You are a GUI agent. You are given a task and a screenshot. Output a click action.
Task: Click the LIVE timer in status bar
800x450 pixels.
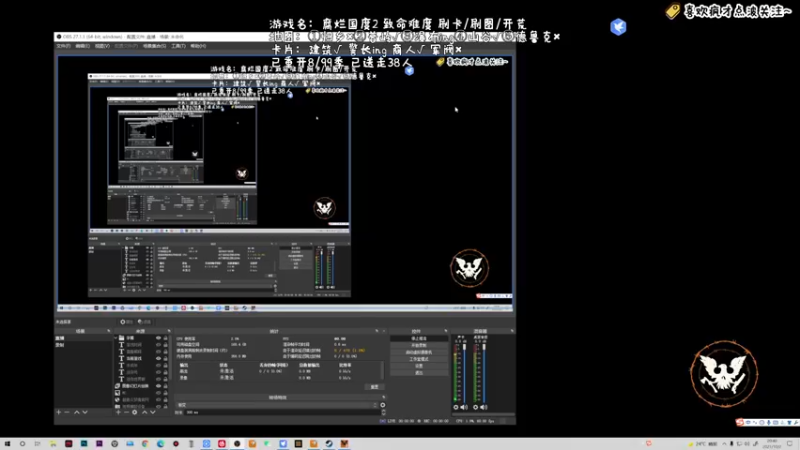click(x=401, y=421)
